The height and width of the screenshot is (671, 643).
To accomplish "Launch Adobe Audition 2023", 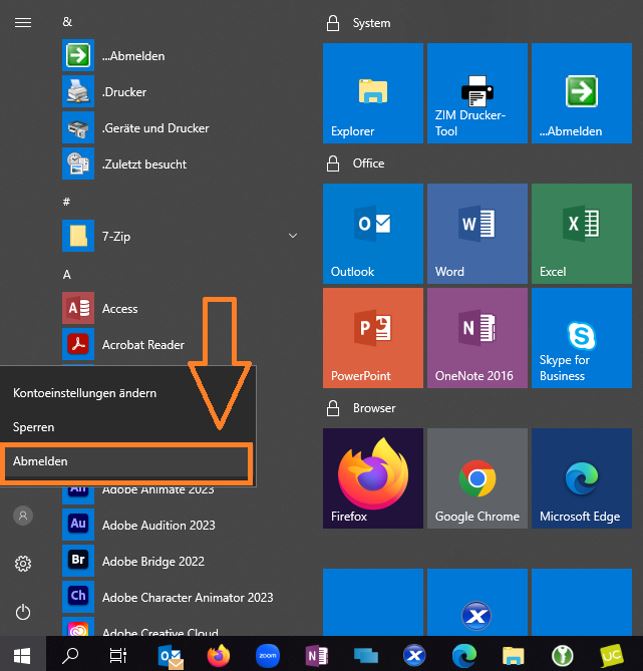I will click(180, 525).
